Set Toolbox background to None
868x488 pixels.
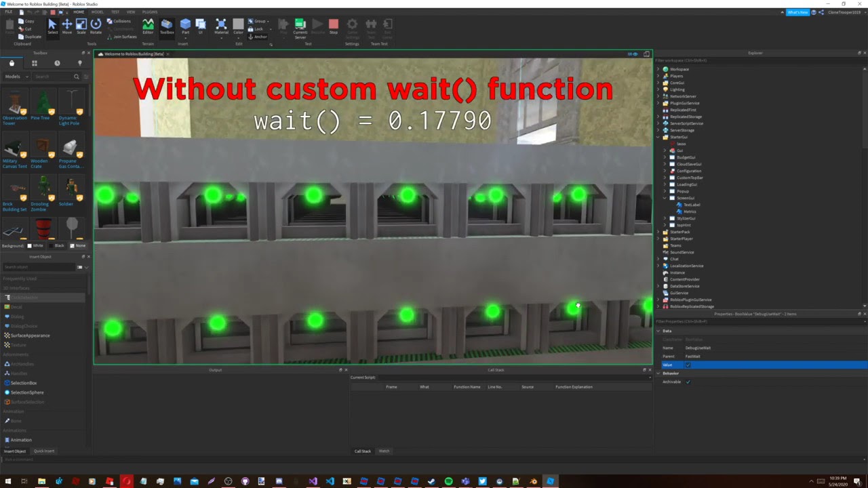(78, 245)
